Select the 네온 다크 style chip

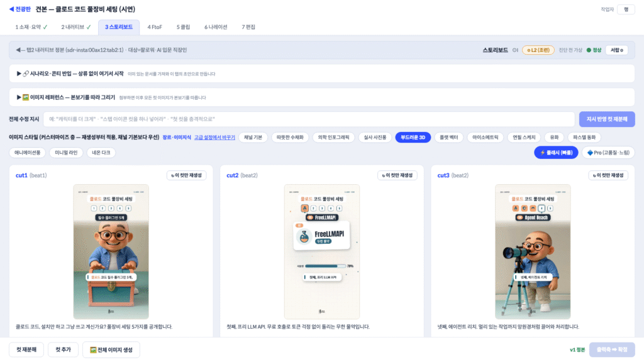coord(101,153)
